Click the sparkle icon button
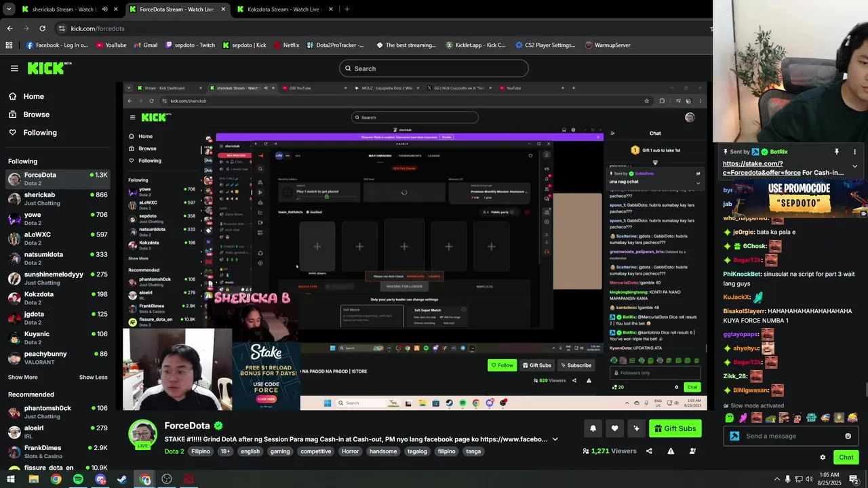This screenshot has height=488, width=868. 636,428
